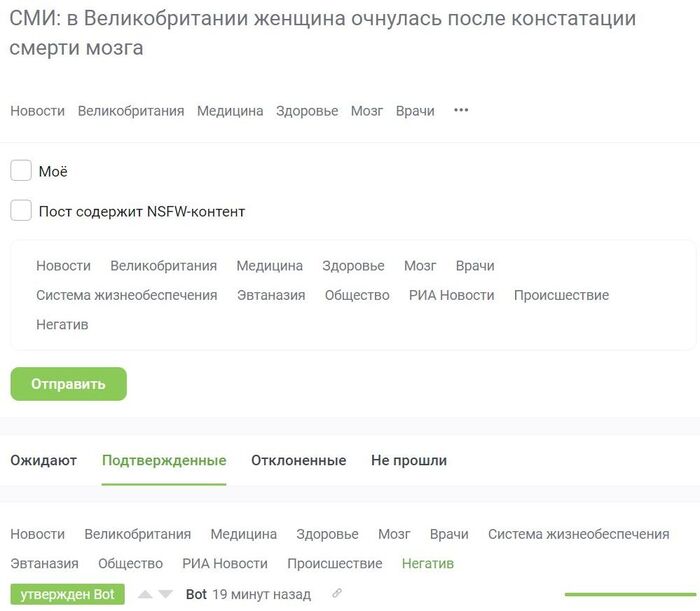The width and height of the screenshot is (700, 611).
Task: Open the "Великобритания" tag under the title
Action: pyautogui.click(x=131, y=111)
